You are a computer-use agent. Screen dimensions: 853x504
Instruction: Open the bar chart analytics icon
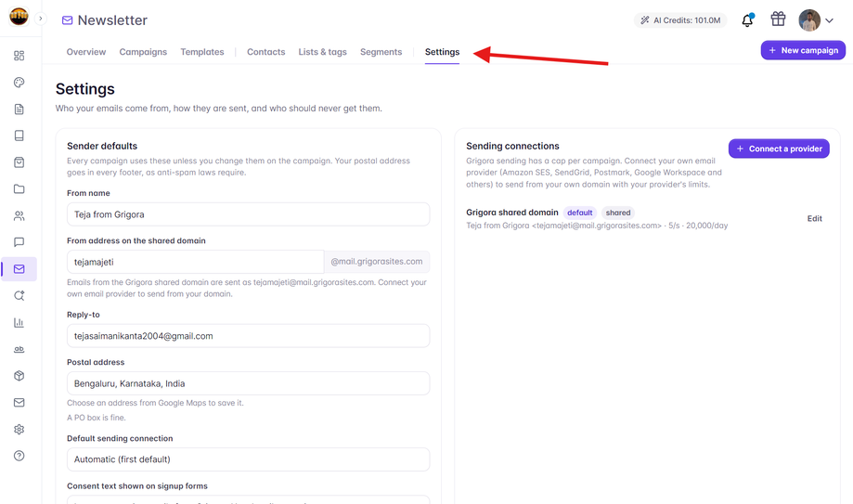19,322
